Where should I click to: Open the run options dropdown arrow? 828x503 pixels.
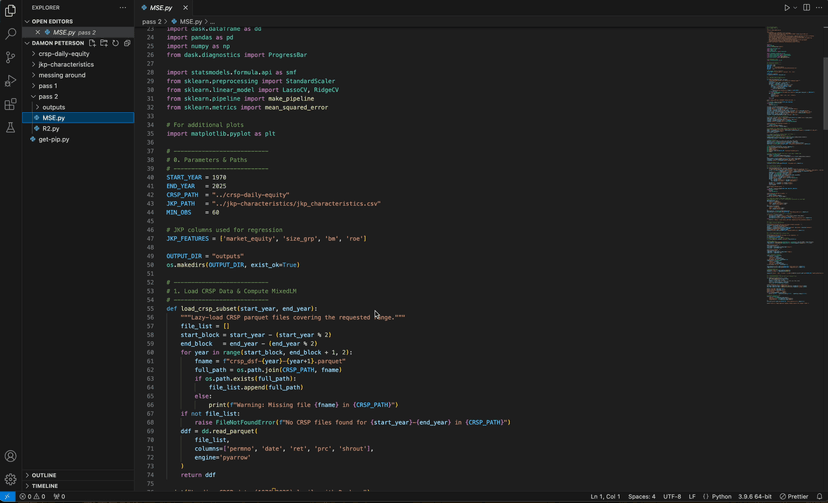tap(795, 7)
